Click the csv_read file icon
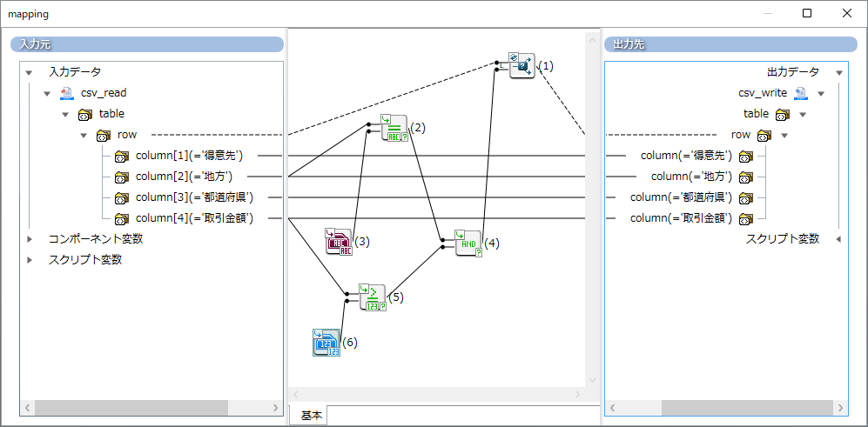 pyautogui.click(x=66, y=93)
